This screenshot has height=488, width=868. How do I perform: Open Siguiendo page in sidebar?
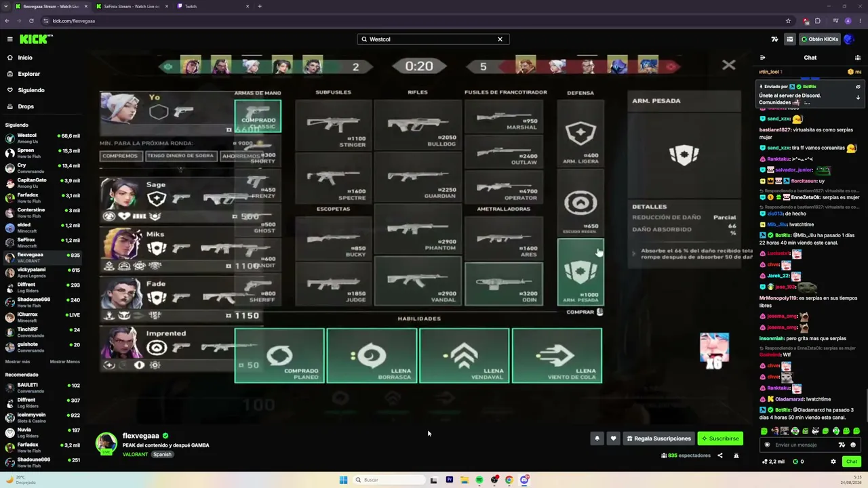(31, 90)
